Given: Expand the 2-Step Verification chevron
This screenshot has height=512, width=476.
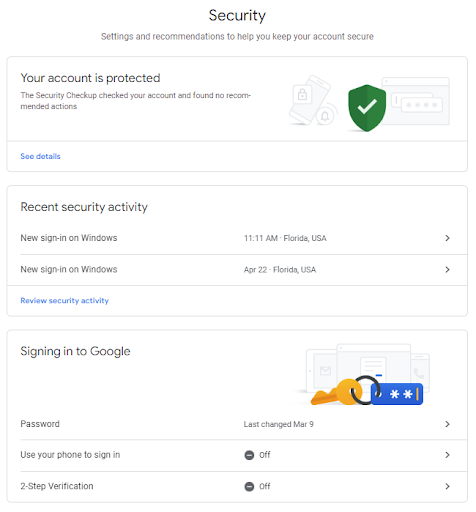Looking at the screenshot, I should [447, 487].
